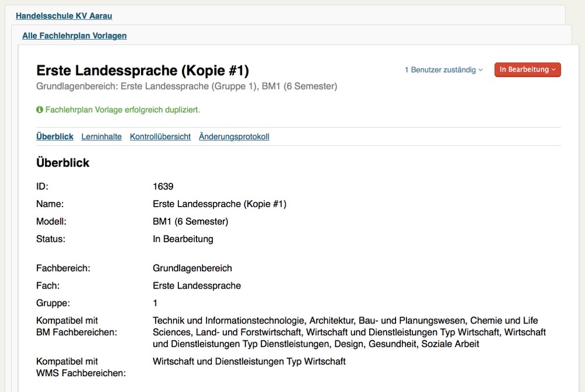
Task: Click the Status value In Bearbeitung text
Action: point(183,239)
